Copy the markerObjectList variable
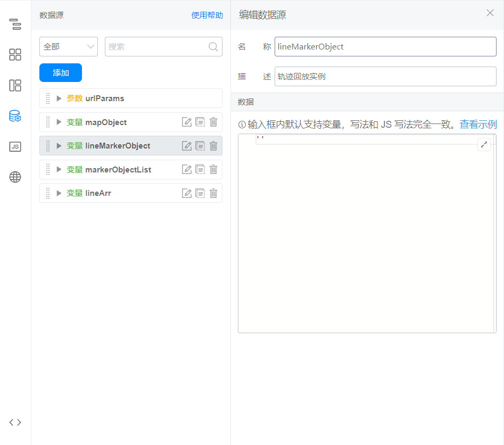This screenshot has width=504, height=445. coord(200,170)
